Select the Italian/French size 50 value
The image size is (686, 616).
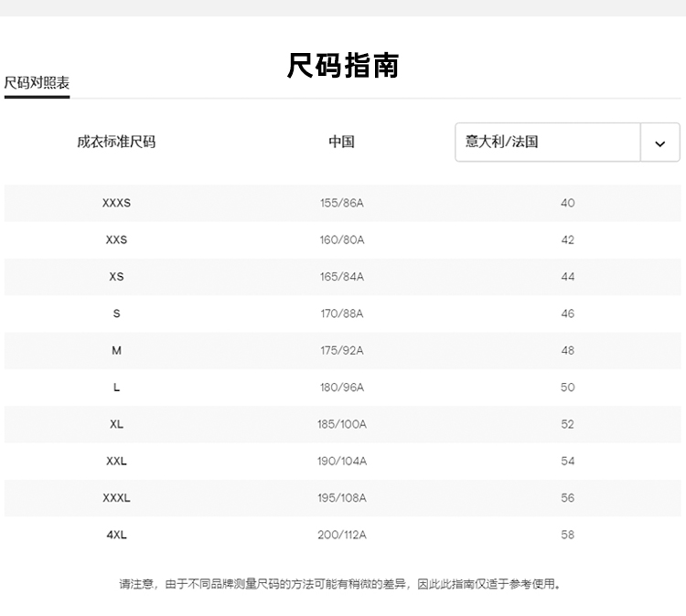[567, 388]
